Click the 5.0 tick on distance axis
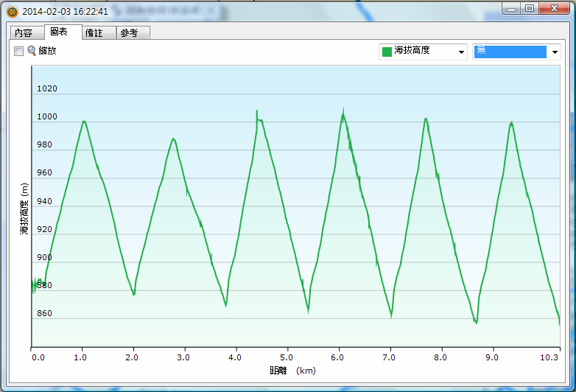 click(289, 357)
